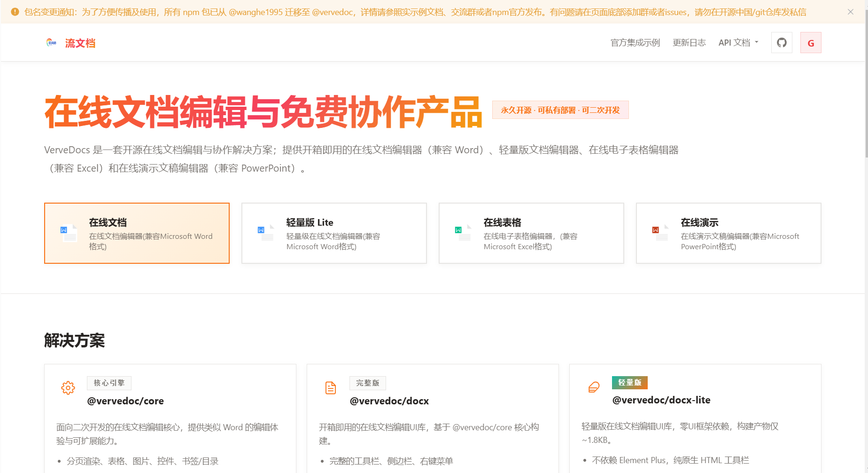Click the feather icon for @vervedoc/docx-lite

point(594,387)
